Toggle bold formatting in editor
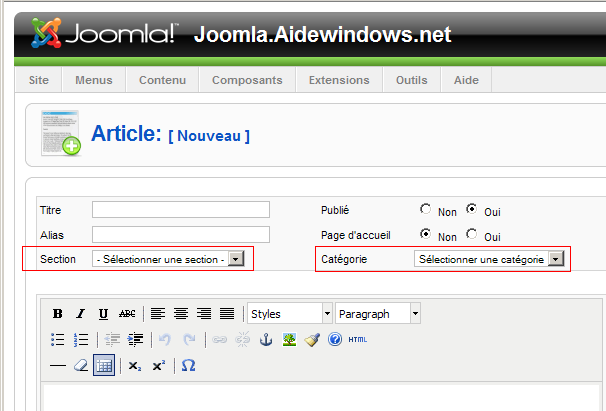606x411 pixels. 58,314
